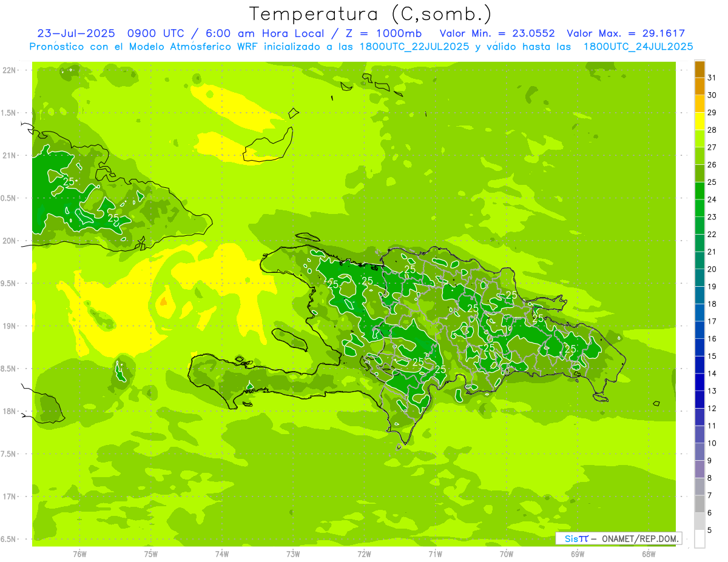Click the '69W' longitude axis label

point(577,554)
